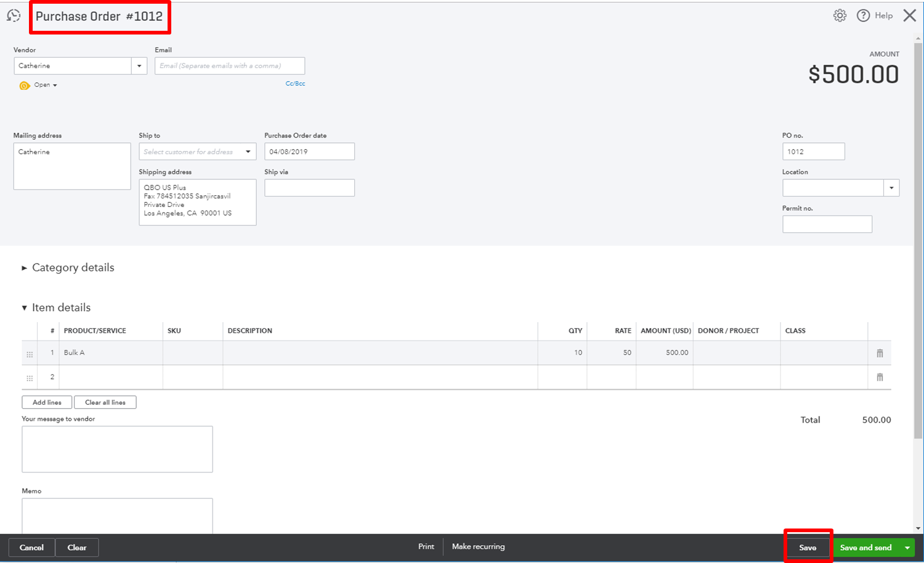
Task: Select Print from the bottom bar
Action: tap(426, 546)
